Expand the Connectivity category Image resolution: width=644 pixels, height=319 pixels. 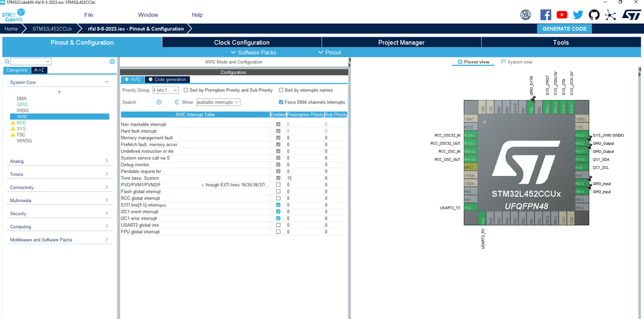pos(106,188)
